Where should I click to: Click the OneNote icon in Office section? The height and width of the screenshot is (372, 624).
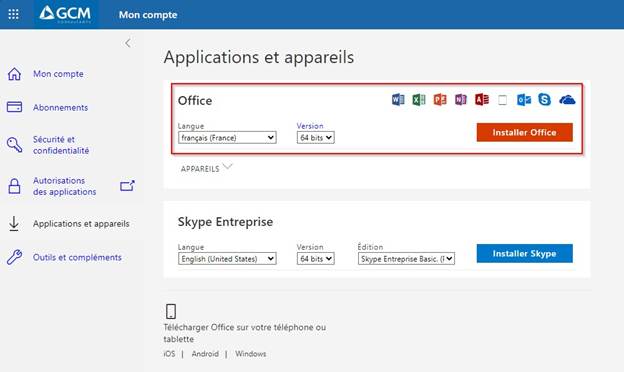point(461,99)
